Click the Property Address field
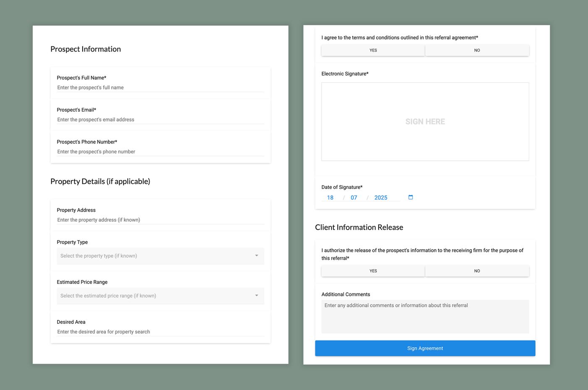This screenshot has height=390, width=588. pyautogui.click(x=160, y=220)
